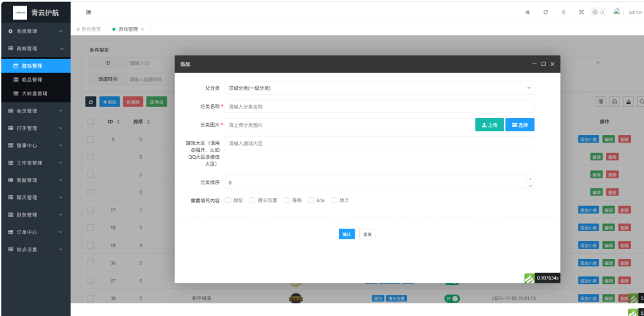Click the 重置 button
This screenshot has width=644, height=316.
click(367, 234)
